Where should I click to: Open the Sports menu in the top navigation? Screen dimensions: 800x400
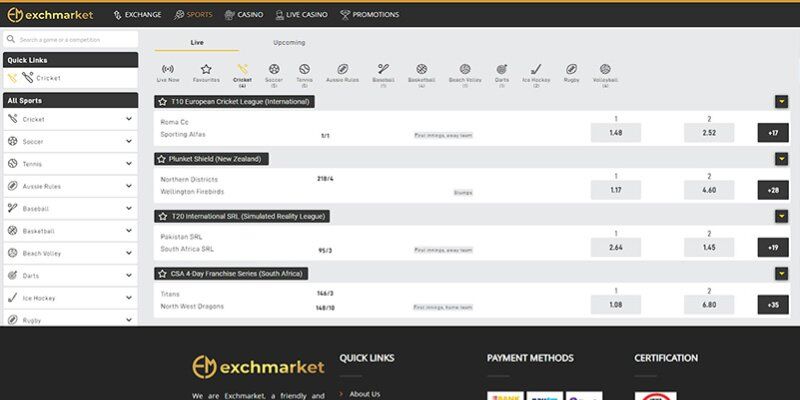pyautogui.click(x=193, y=15)
